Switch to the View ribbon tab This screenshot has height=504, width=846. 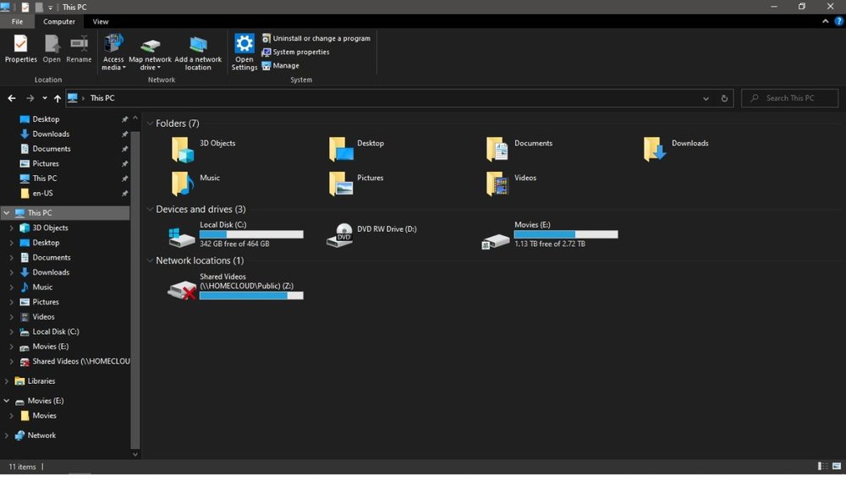tap(101, 21)
